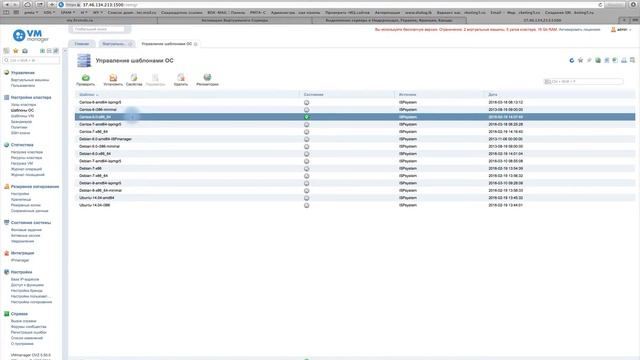This screenshot has height=360, width=640.
Task: Click the VMmanager logo
Action: 30,35
